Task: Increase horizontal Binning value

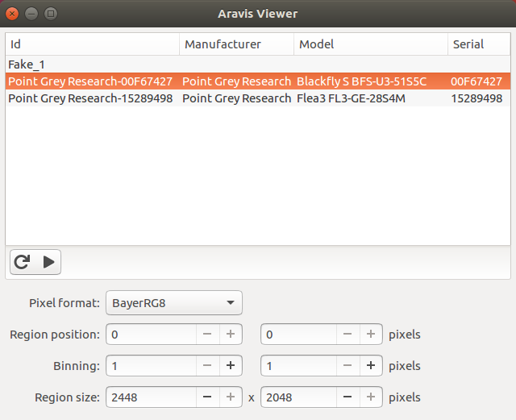Action: coord(231,366)
